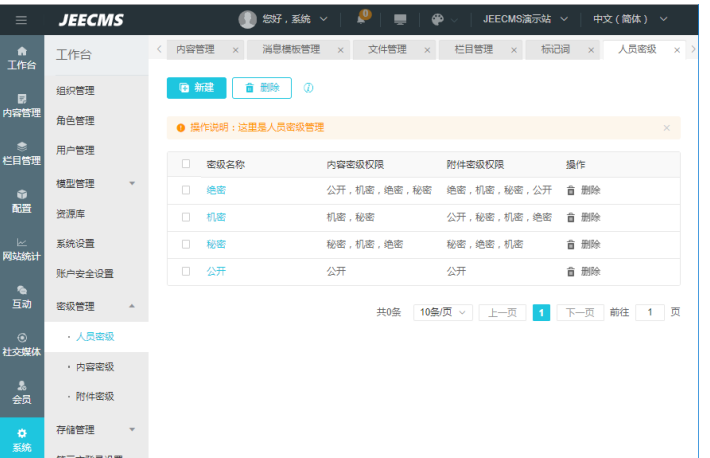Toggle the select-all header checkbox
Screen dimensions: 710x458
coord(186,164)
